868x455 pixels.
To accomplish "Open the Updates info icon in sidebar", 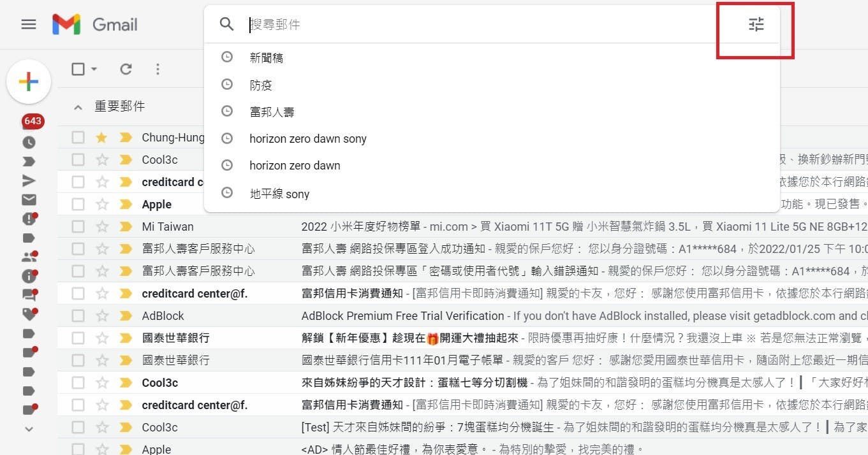I will [x=29, y=276].
